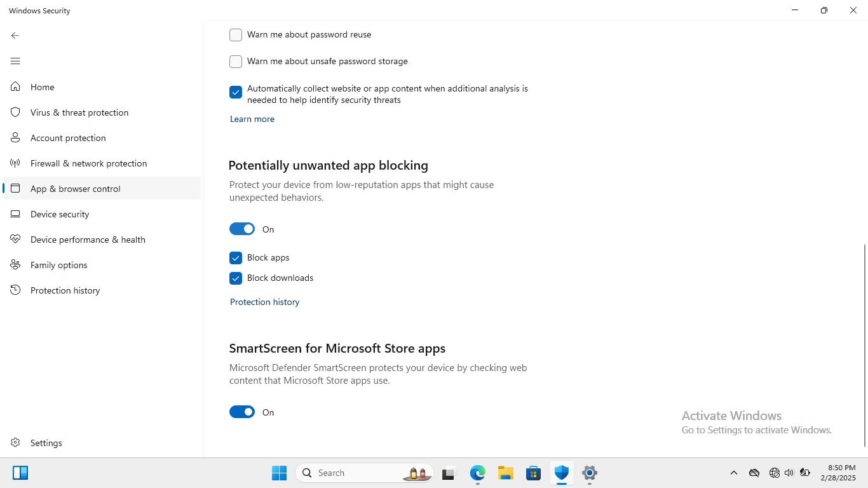Viewport: 868px width, 488px height.
Task: Disable SmartScreen for Microsoft Store apps
Action: [242, 412]
